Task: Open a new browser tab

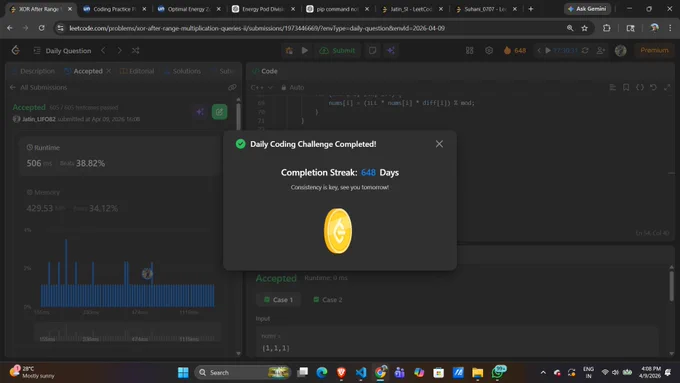Action: [x=530, y=9]
